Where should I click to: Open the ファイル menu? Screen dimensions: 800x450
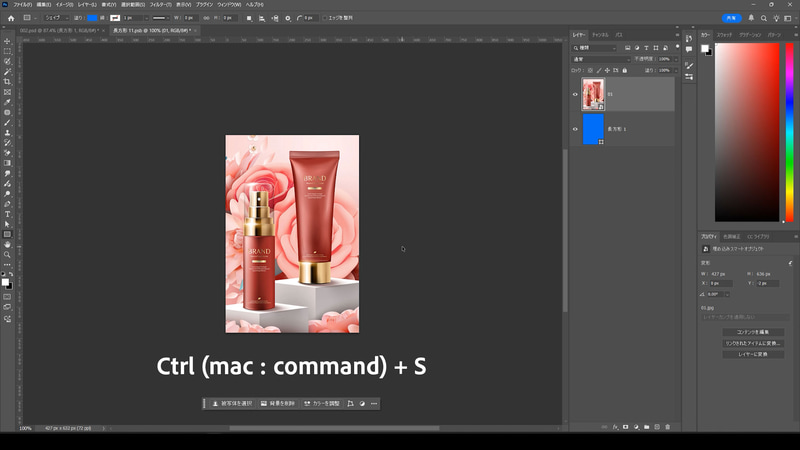[x=22, y=5]
